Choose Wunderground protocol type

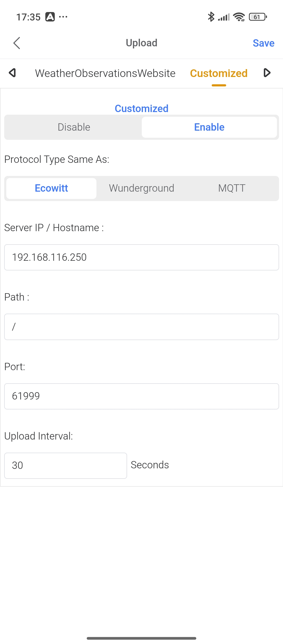[141, 188]
